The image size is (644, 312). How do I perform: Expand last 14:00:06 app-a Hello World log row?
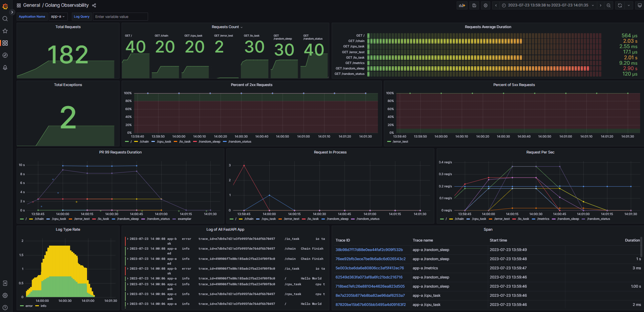point(128,304)
